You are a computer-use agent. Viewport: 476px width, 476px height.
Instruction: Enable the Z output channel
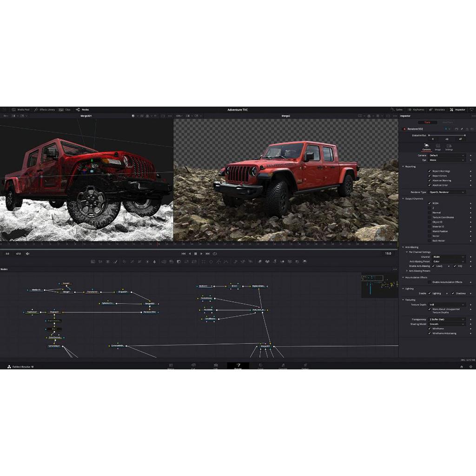tap(429, 208)
